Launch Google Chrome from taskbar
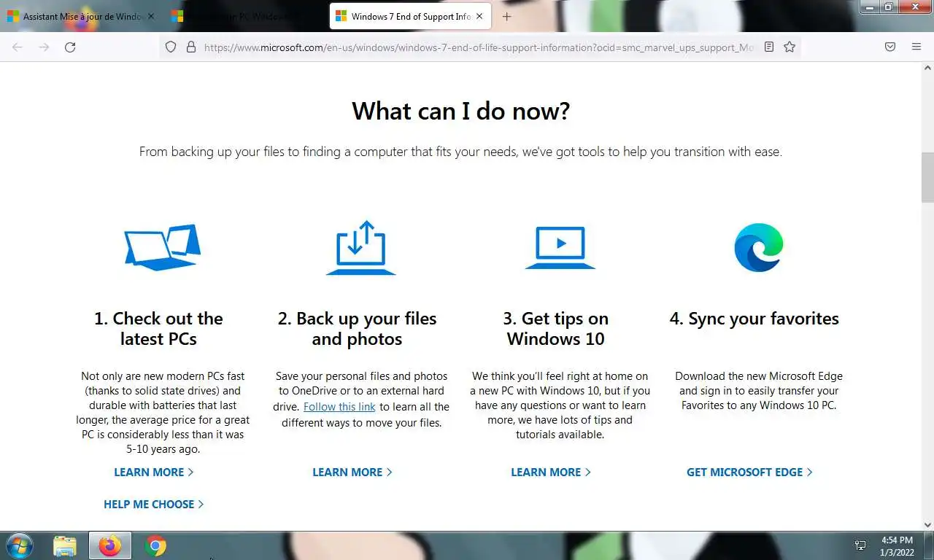 pyautogui.click(x=155, y=545)
